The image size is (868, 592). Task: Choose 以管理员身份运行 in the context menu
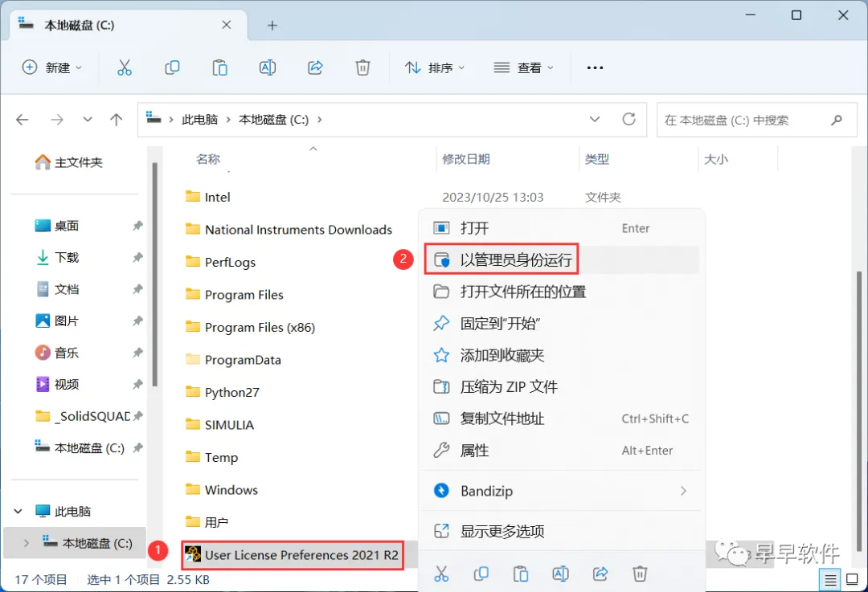[x=561, y=259]
